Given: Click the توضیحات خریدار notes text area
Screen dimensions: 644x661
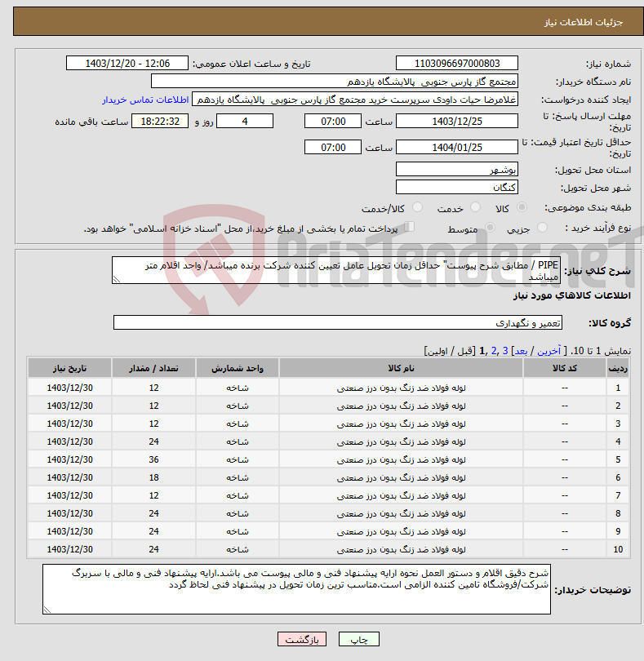Looking at the screenshot, I should coord(296,589).
